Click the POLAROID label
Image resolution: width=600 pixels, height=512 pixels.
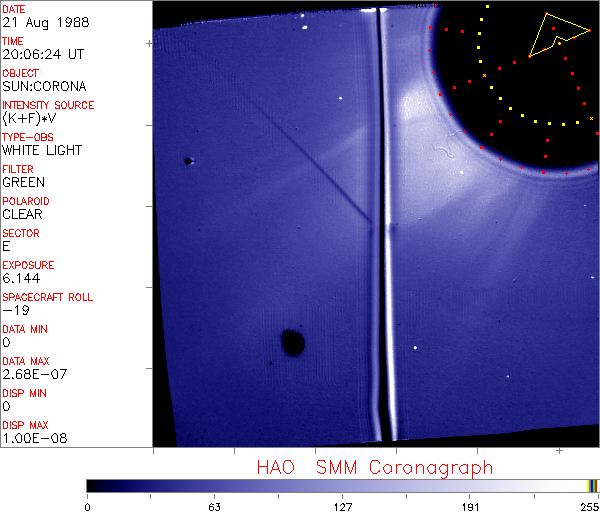26,201
